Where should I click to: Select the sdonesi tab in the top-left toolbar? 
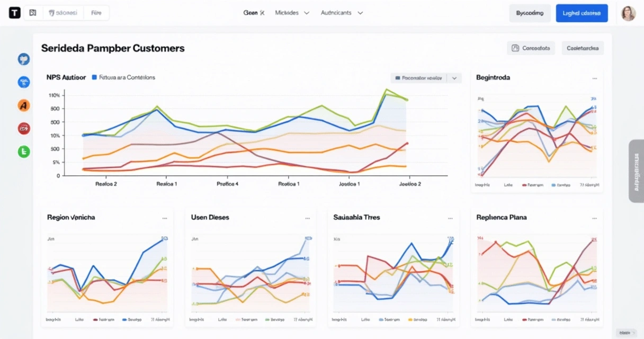tap(62, 13)
